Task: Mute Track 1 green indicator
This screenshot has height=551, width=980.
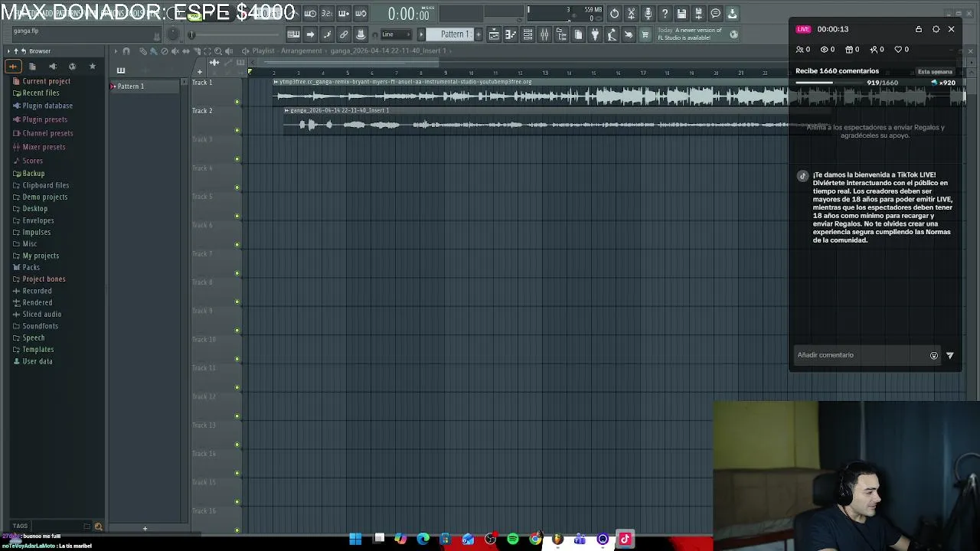Action: (x=237, y=102)
